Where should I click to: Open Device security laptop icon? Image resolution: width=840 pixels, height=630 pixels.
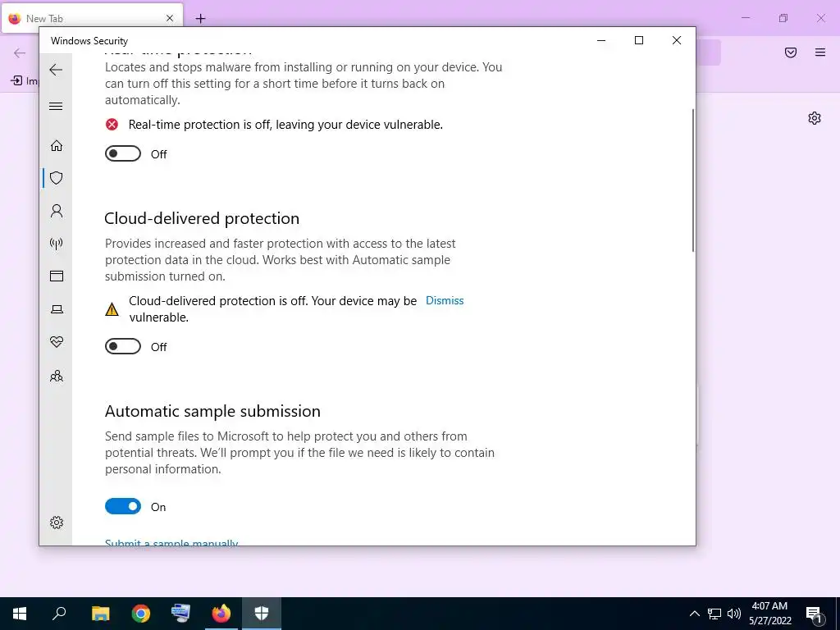click(57, 309)
